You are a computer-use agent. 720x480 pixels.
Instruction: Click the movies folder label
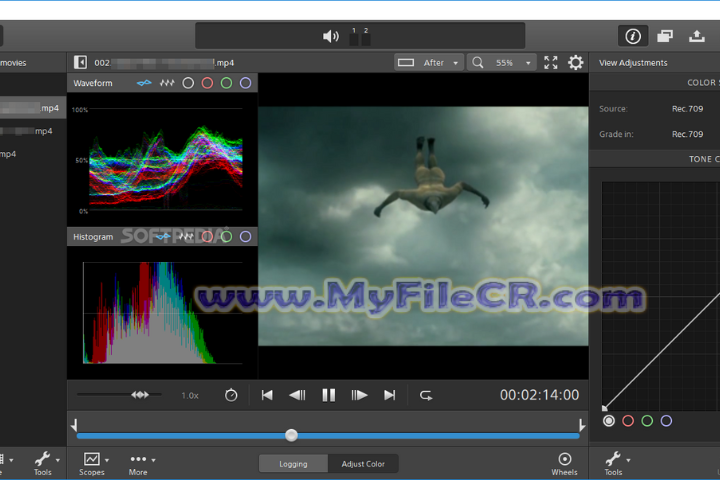[x=13, y=63]
